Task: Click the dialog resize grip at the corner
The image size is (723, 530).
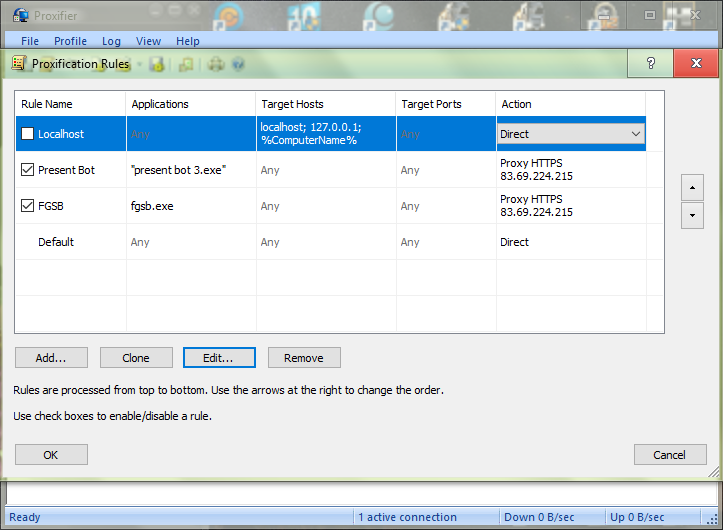Action: pyautogui.click(x=713, y=471)
